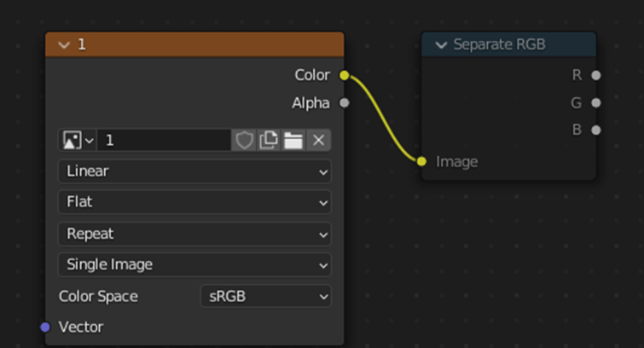This screenshot has width=644, height=348.
Task: Click the R output socket
Action: coord(596,75)
